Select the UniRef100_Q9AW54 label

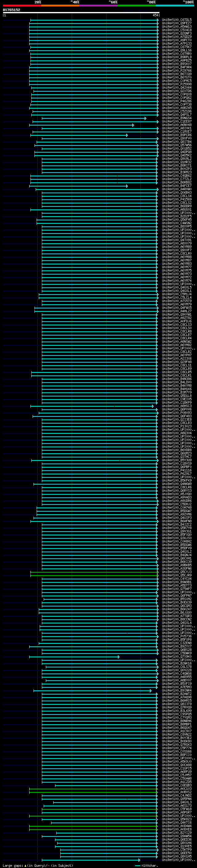[176, 836]
